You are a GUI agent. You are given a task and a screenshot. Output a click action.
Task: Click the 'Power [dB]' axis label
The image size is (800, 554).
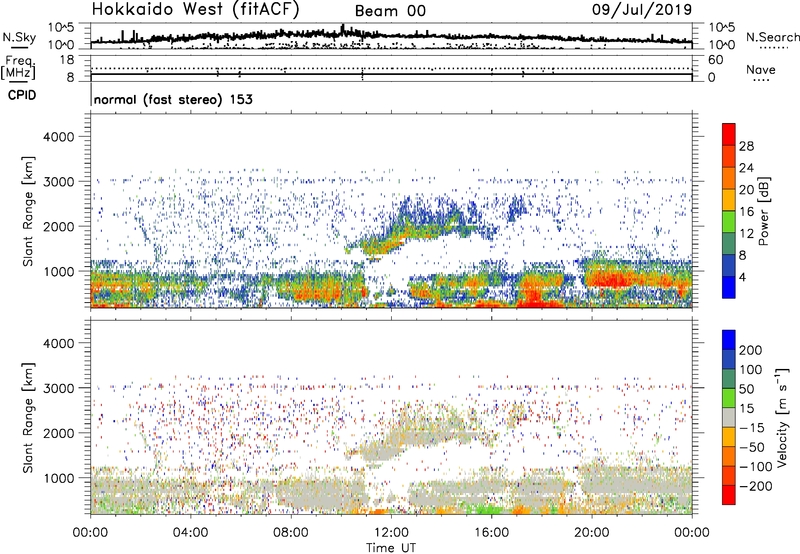click(x=763, y=211)
